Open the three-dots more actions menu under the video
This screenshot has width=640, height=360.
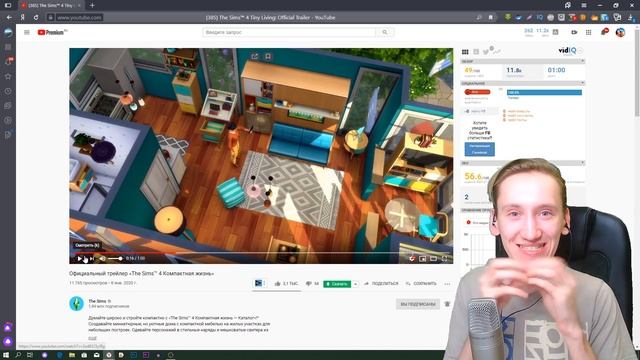pyautogui.click(x=447, y=284)
